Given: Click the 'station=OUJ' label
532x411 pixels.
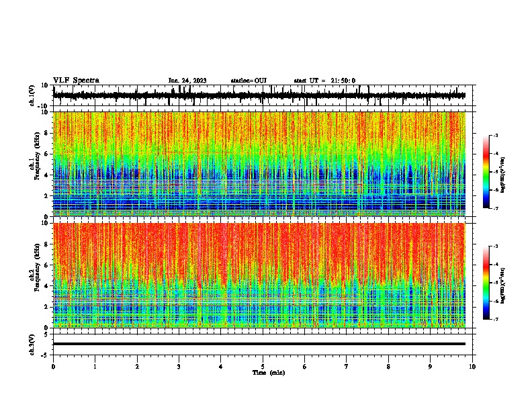Looking at the screenshot, I should tap(249, 81).
